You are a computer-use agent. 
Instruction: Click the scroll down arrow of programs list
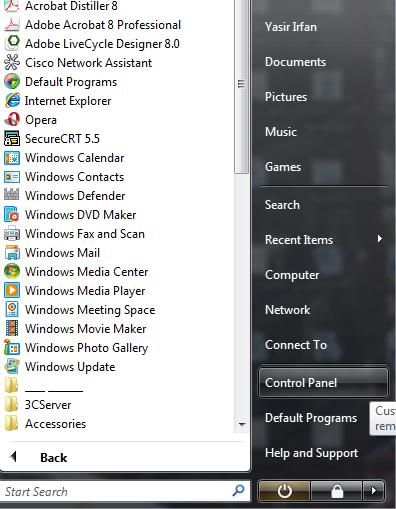242,425
